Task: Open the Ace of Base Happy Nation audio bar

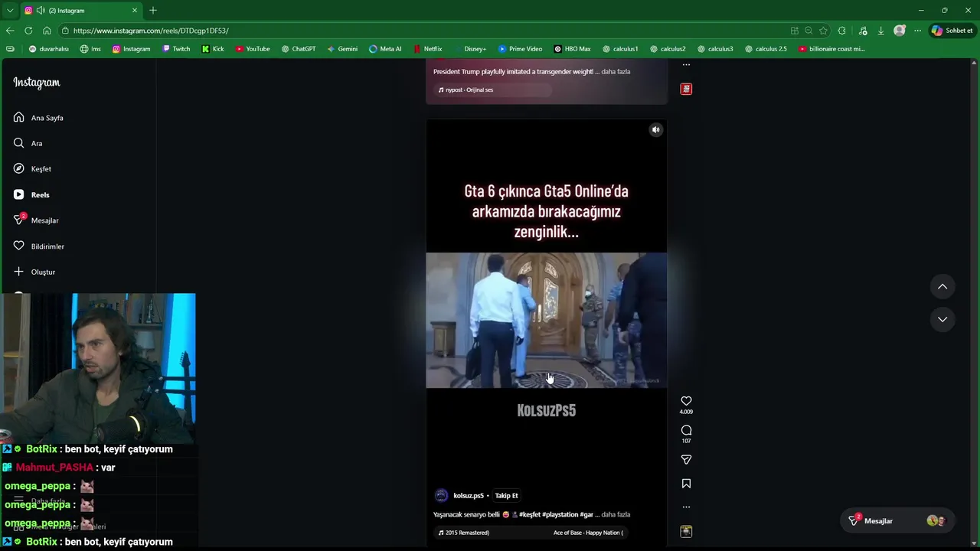Action: 531,533
